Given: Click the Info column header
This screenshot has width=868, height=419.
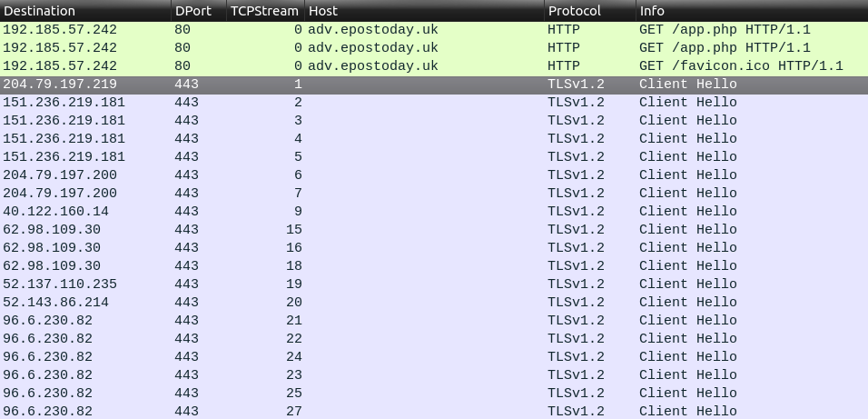Looking at the screenshot, I should (x=652, y=11).
